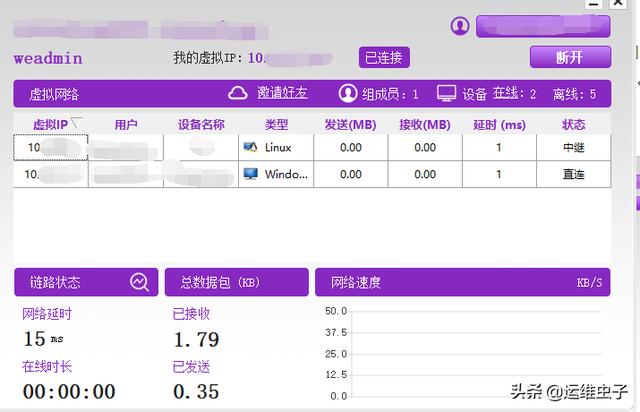The height and width of the screenshot is (412, 640).
Task: Select the Windo... row virtual IP cell
Action: point(51,174)
